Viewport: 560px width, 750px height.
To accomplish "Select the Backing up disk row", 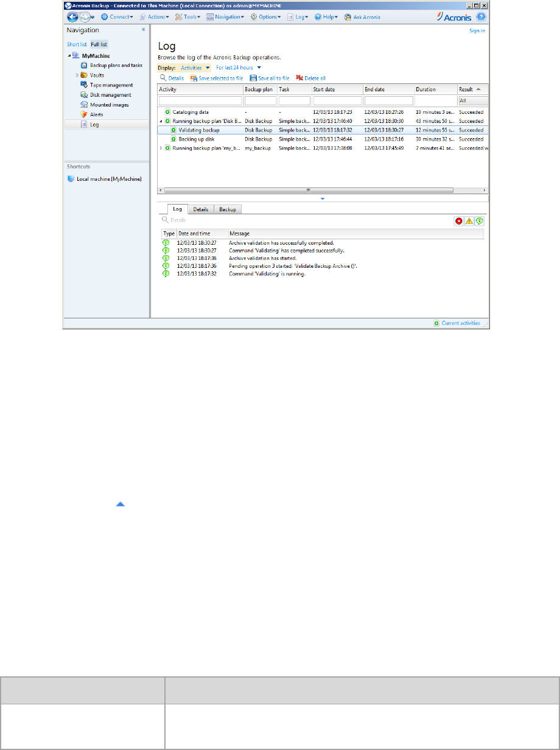I will pyautogui.click(x=323, y=139).
